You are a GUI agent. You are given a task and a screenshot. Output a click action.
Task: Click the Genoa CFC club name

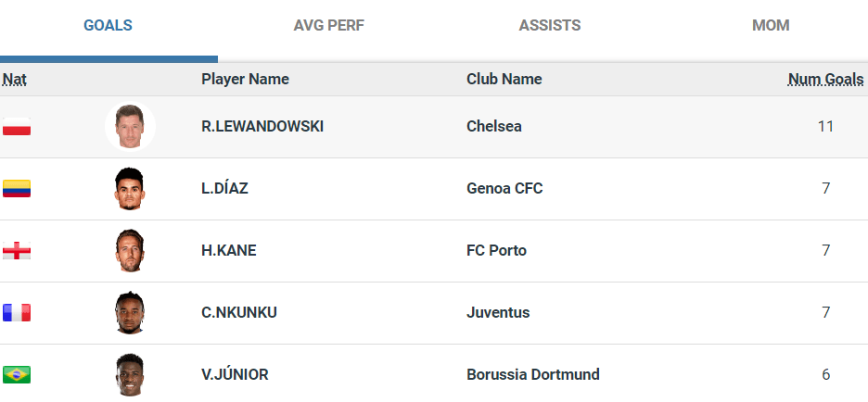tap(504, 189)
